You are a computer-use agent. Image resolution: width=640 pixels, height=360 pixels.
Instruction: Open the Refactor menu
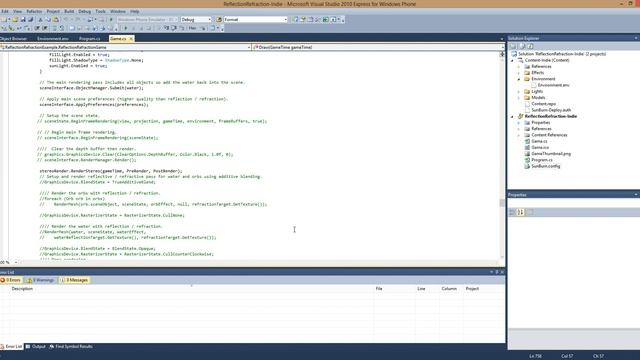point(34,11)
